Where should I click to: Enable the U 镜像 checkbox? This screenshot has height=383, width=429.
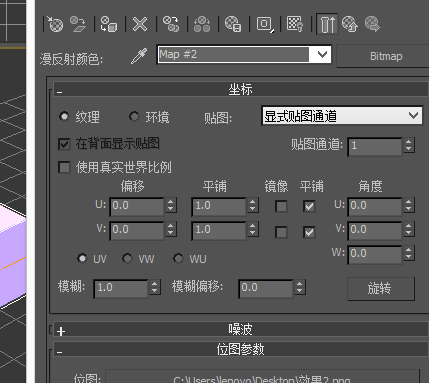(x=281, y=206)
